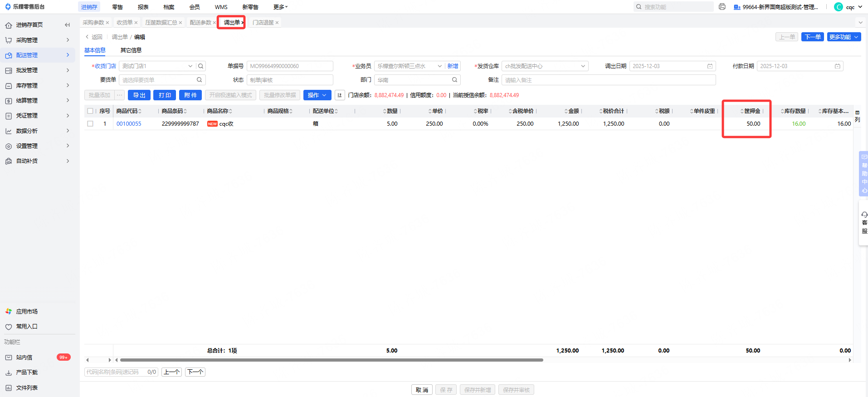Click the top 搜索功能 search box
The image size is (868, 397).
tap(673, 7)
